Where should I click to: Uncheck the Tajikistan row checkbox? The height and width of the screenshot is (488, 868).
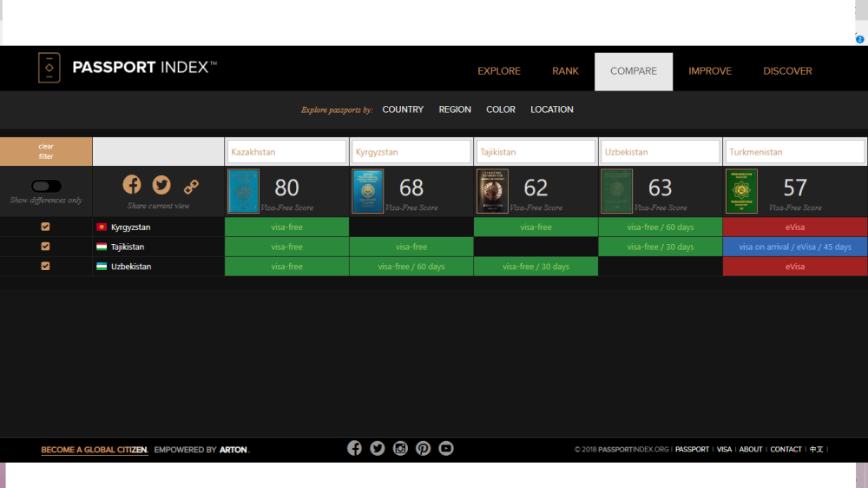click(x=45, y=247)
